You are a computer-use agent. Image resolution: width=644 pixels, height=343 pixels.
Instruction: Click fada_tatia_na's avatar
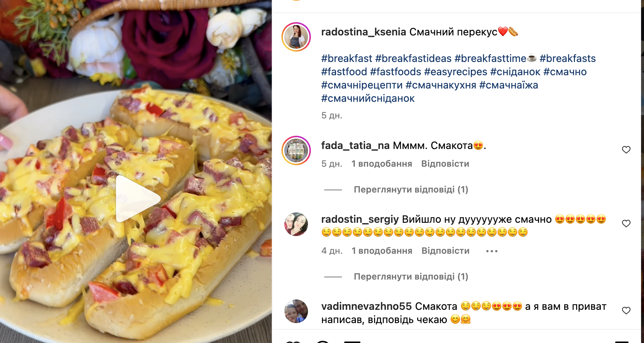click(x=296, y=150)
